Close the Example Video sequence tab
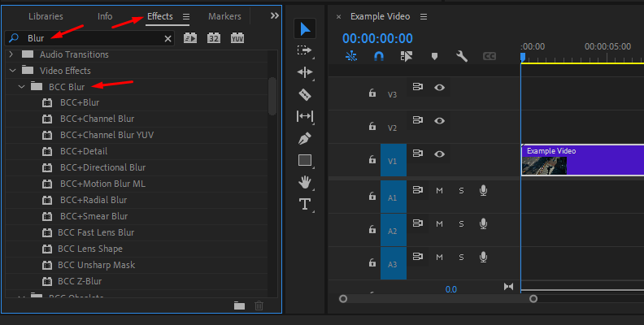 tap(338, 17)
